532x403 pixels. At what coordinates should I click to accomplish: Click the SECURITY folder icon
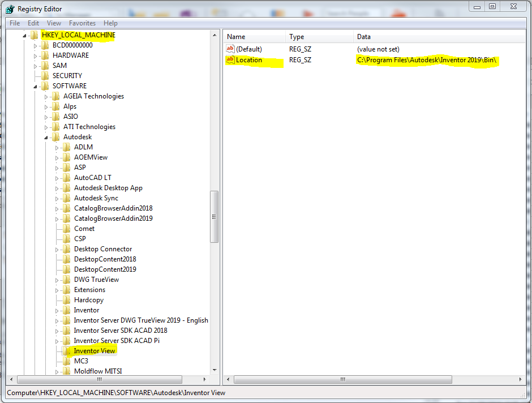45,76
